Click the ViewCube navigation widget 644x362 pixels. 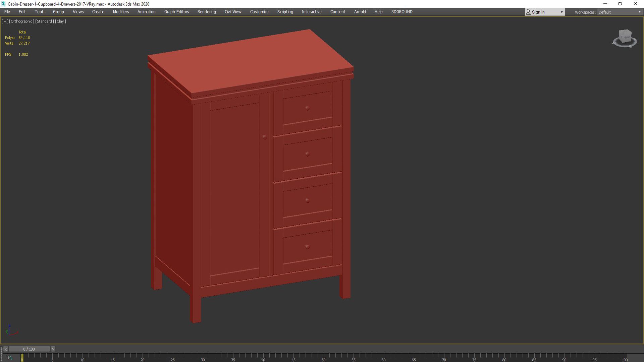(625, 38)
